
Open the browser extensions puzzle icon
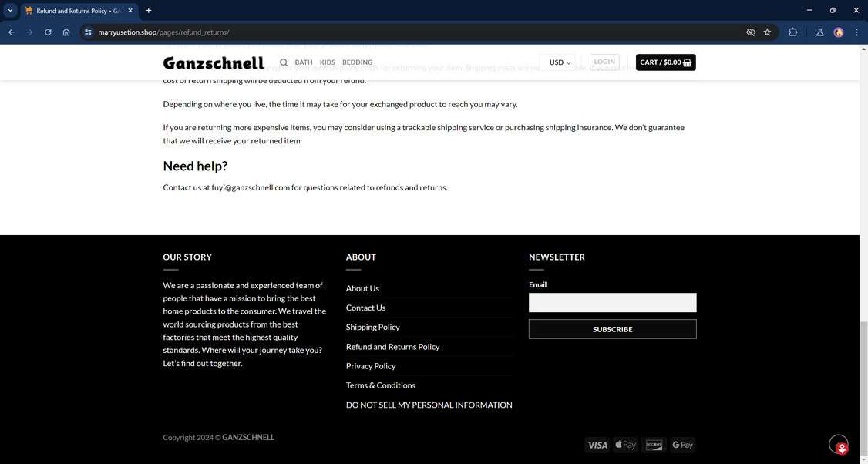tap(792, 32)
